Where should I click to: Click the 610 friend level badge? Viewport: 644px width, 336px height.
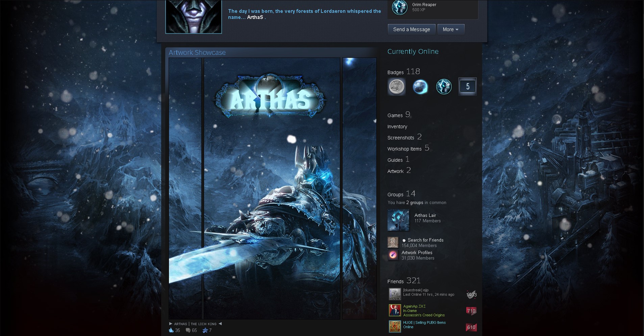(471, 327)
